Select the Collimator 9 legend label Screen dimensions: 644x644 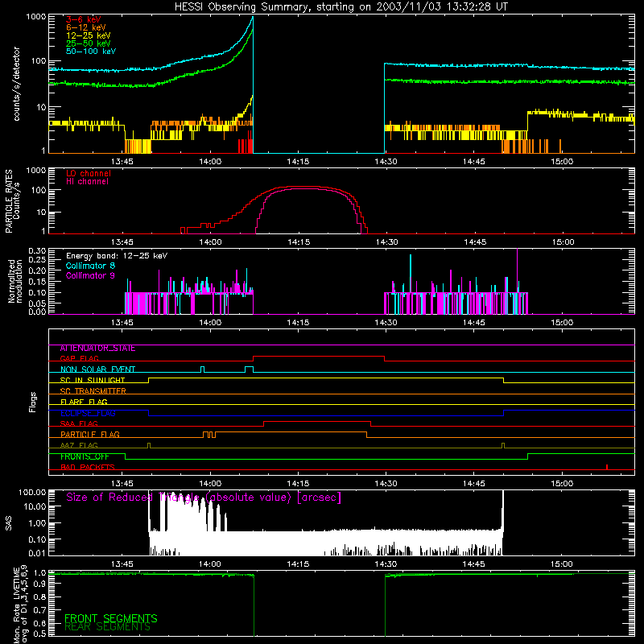(90, 275)
